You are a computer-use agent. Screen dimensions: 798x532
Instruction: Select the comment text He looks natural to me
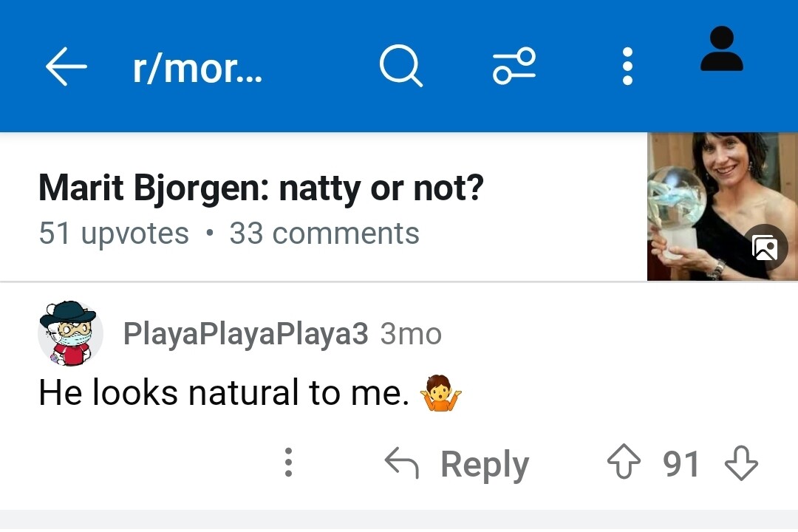click(224, 392)
